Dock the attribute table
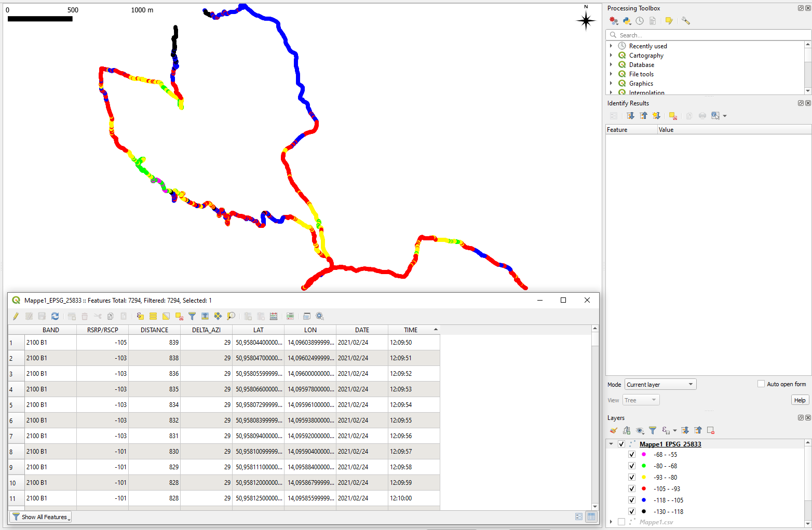Screen dimensions: 812x530 coord(307,316)
